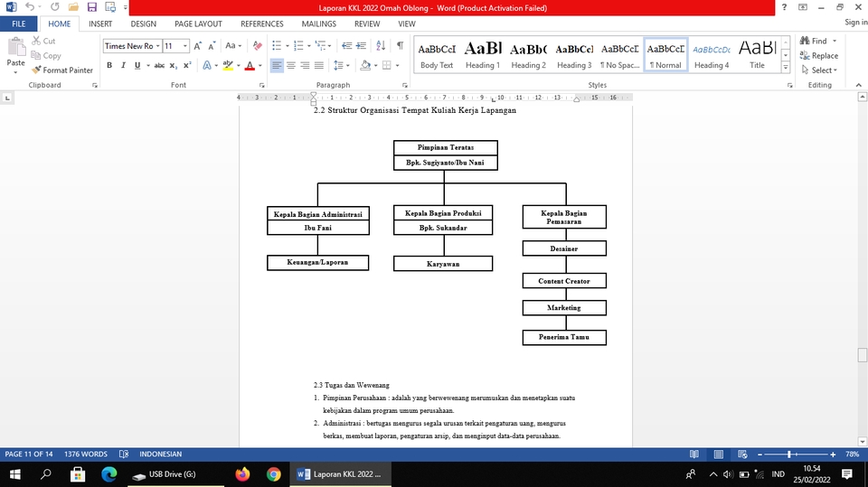Toggle strikethrough formatting
868x487 pixels.
tap(159, 65)
